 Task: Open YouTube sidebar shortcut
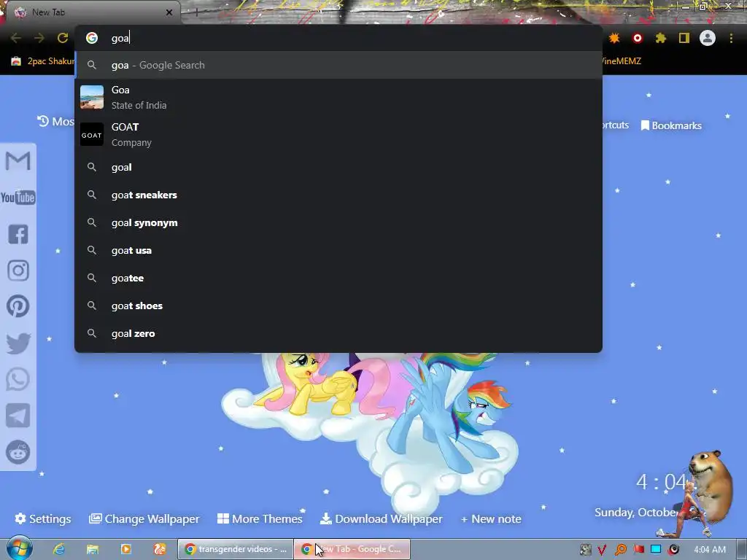(18, 197)
